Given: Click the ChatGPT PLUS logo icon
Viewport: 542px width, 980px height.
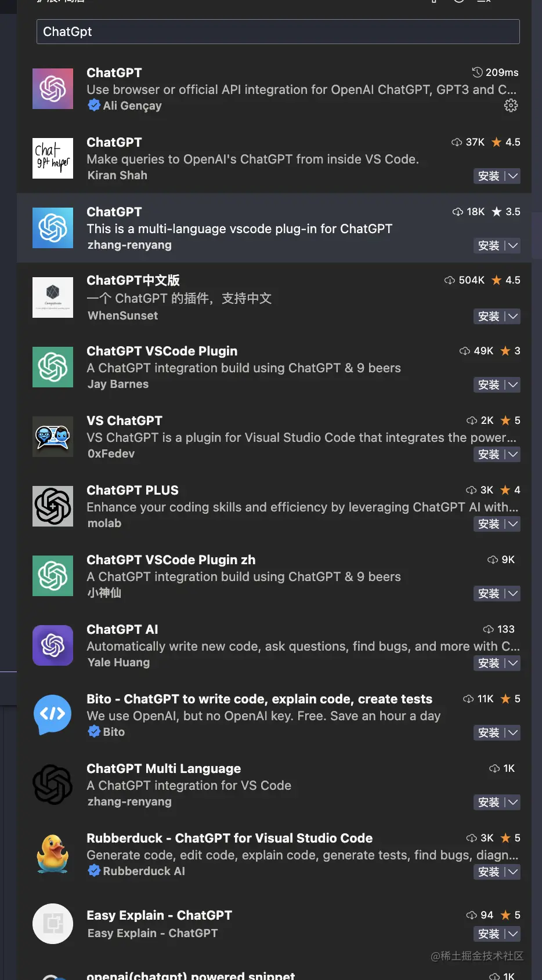Looking at the screenshot, I should (x=53, y=506).
